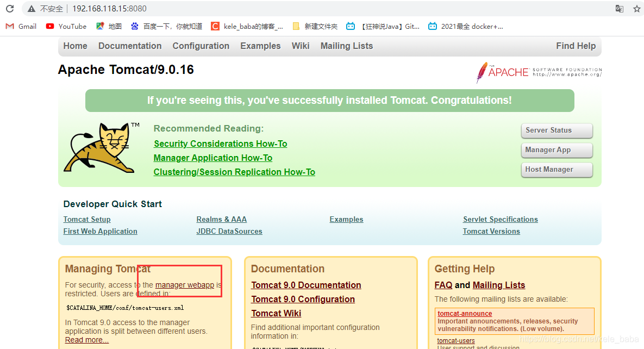Open kele_baba的博客 bookmark
This screenshot has width=644, height=349.
(x=247, y=26)
